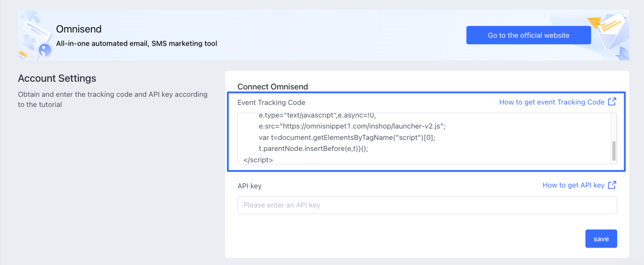Open the How to get event Tracking Code link
The height and width of the screenshot is (265, 644).
pyautogui.click(x=551, y=102)
